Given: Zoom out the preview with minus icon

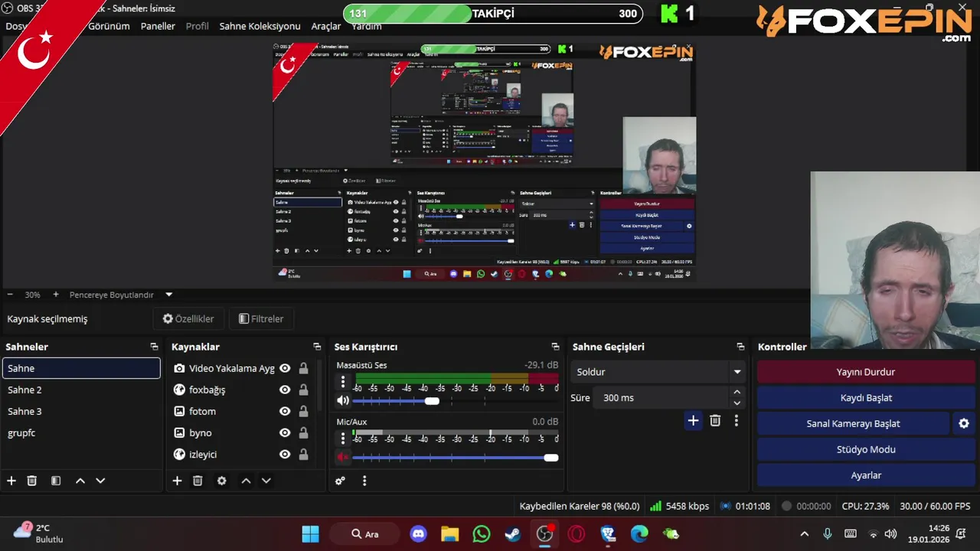Looking at the screenshot, I should tap(10, 295).
